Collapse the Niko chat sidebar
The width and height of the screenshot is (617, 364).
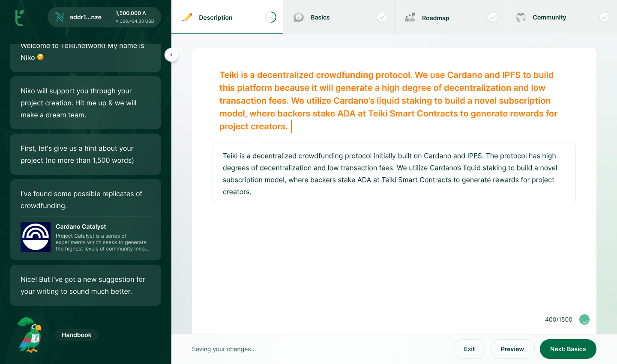[171, 55]
